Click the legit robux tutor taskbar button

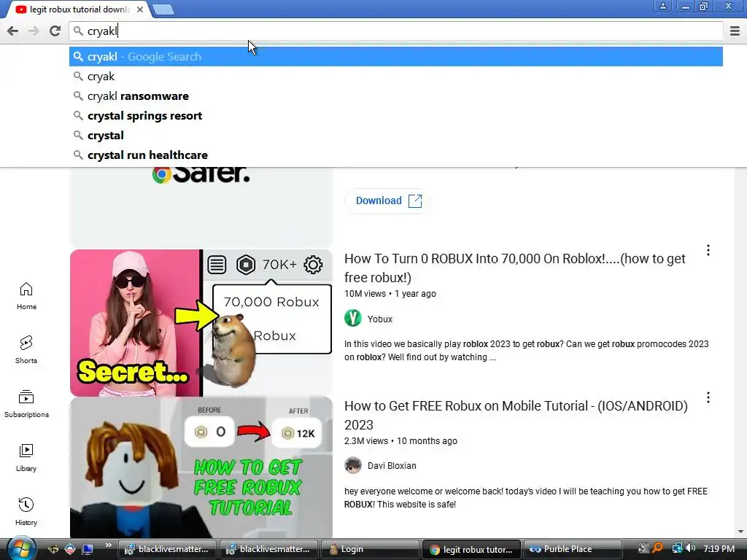point(471,549)
